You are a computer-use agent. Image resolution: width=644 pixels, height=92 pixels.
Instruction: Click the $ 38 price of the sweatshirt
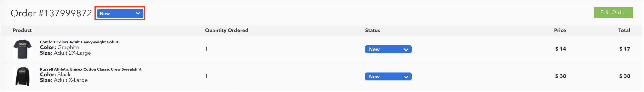tap(560, 76)
